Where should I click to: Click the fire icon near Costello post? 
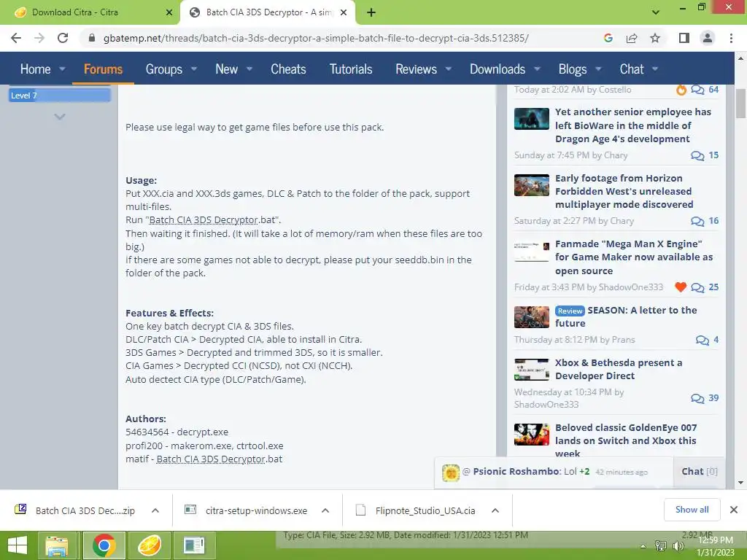pyautogui.click(x=681, y=90)
